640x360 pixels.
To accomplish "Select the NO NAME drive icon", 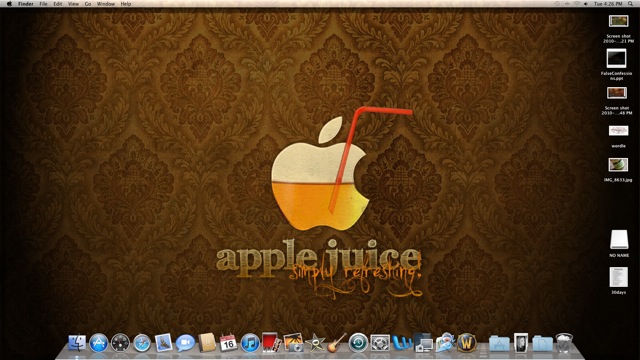I will [x=619, y=239].
